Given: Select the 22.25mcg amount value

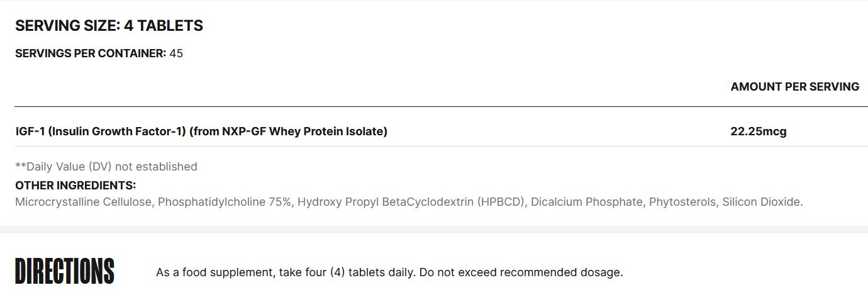Looking at the screenshot, I should pos(759,131).
